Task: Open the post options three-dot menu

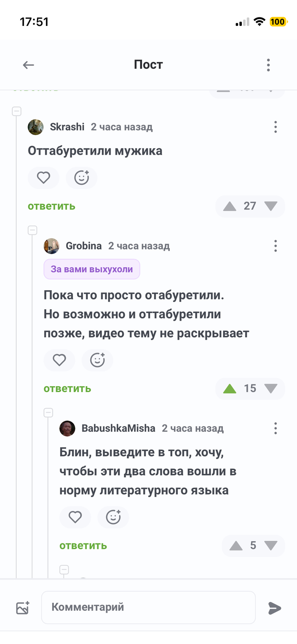Action: [268, 65]
